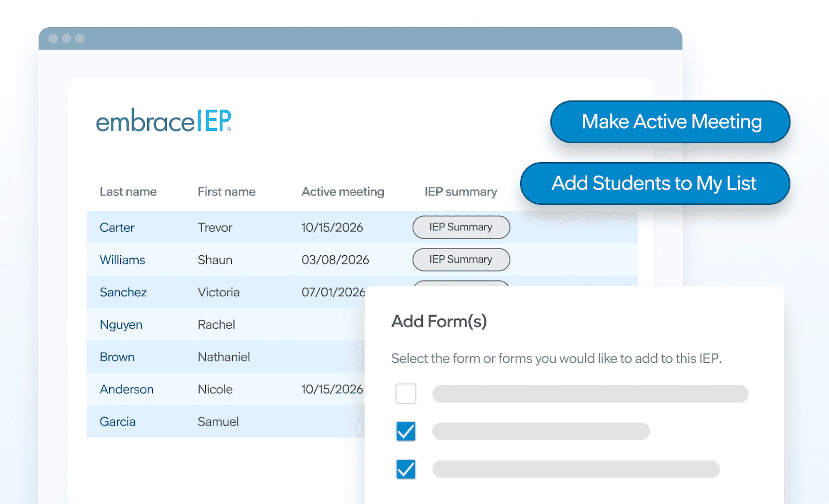Uncheck the third form checkbox
829x504 pixels.
(x=406, y=469)
